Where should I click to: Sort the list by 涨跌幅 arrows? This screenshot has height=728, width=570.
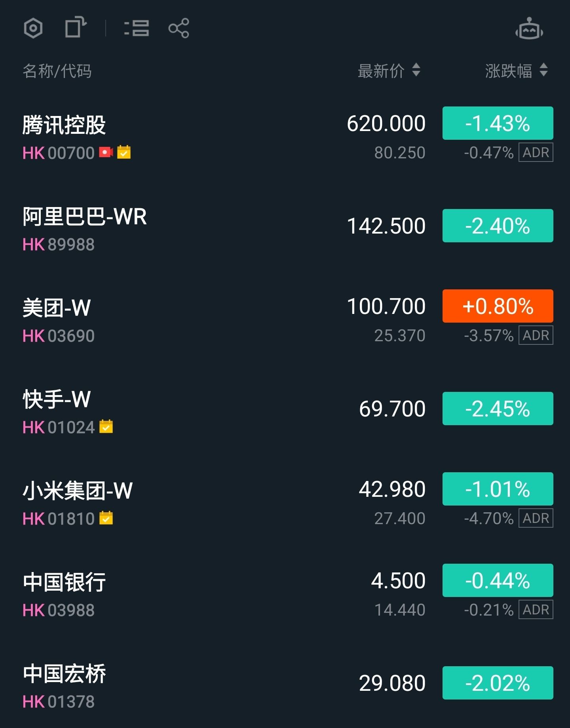click(x=543, y=70)
